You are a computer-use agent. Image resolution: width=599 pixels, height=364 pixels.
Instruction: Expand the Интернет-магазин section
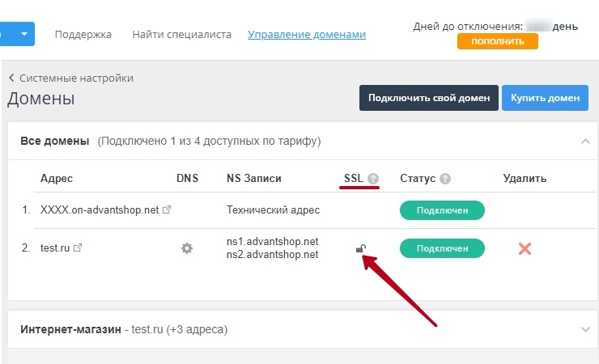click(x=584, y=329)
